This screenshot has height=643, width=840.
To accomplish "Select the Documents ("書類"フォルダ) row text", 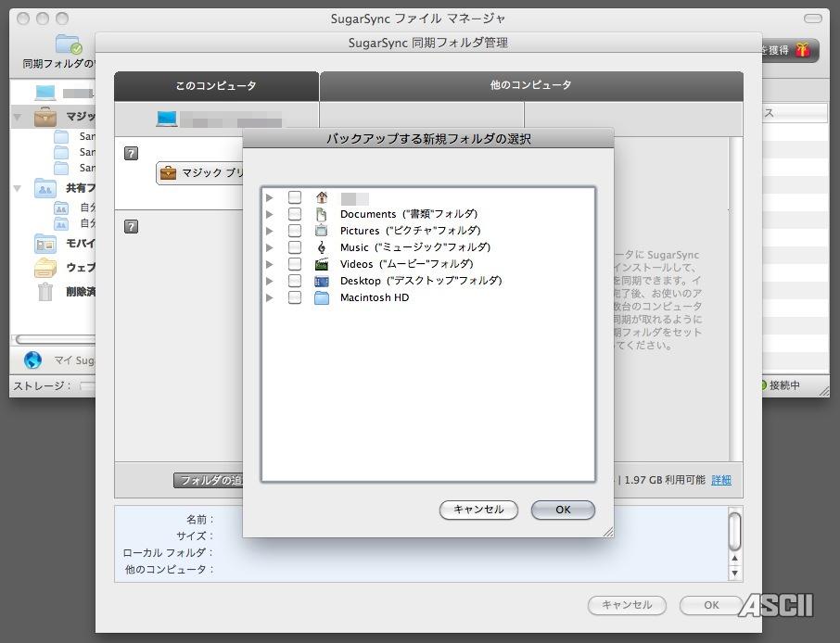I will click(409, 214).
